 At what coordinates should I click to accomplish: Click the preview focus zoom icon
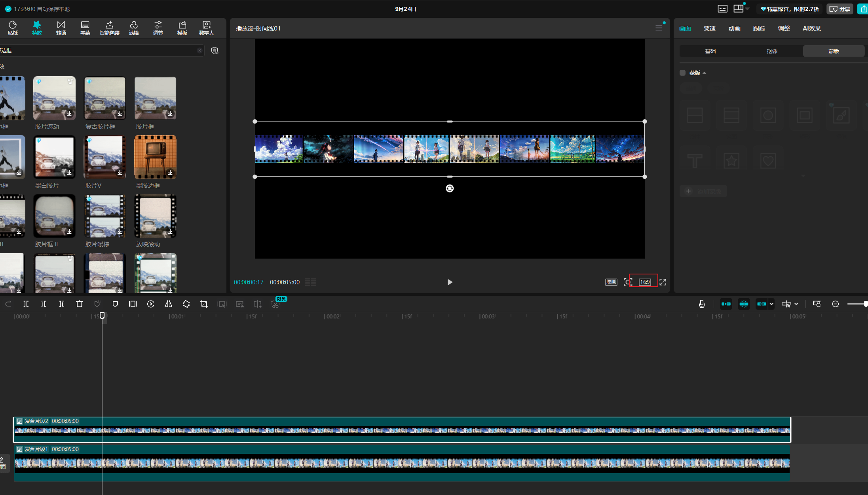tap(628, 282)
